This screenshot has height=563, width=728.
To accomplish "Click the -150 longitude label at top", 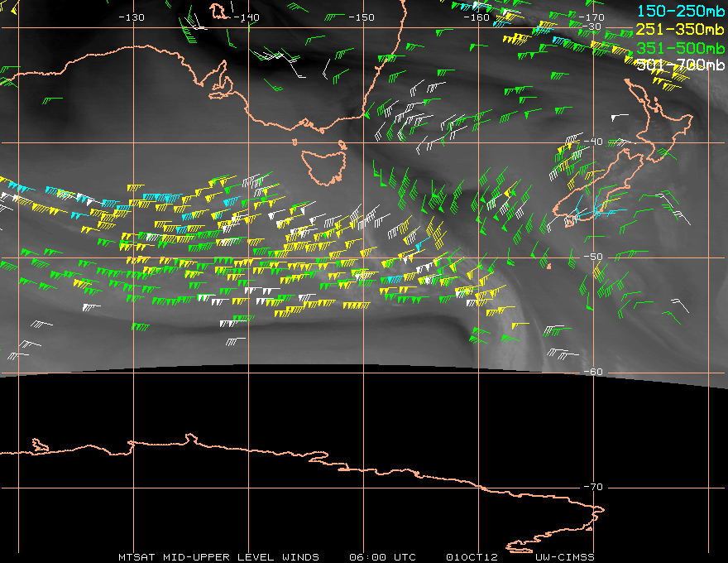I will pyautogui.click(x=361, y=17).
